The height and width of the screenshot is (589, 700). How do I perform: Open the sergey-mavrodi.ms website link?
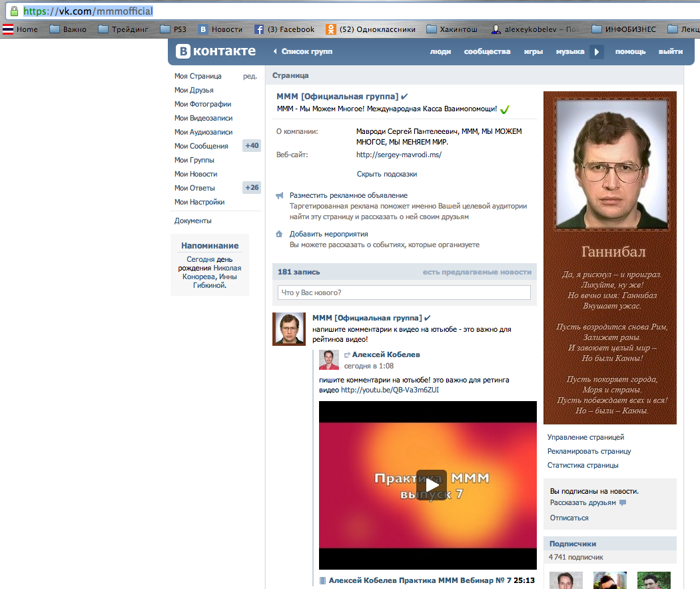(x=399, y=155)
